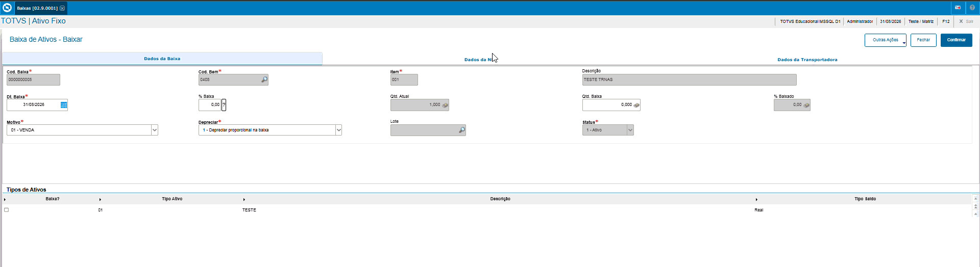Click the Real Tipo Saldo cell
Screen dimensions: 980x267
tap(759, 210)
